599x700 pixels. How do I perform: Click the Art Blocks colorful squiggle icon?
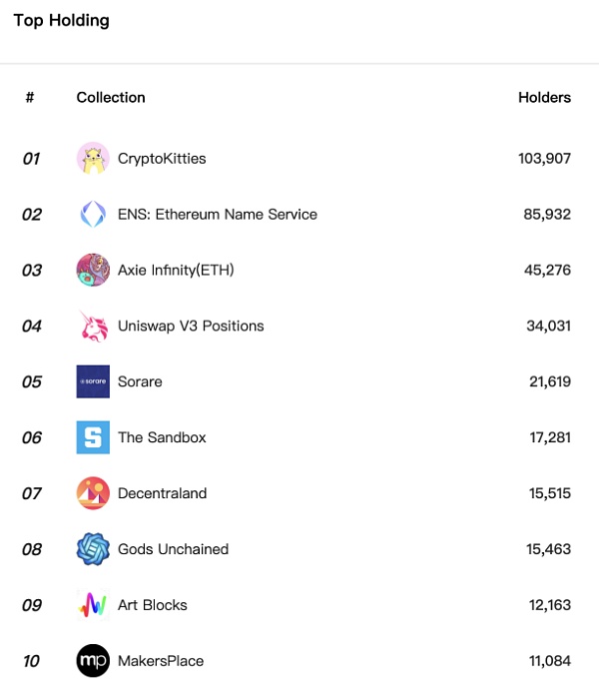93,605
